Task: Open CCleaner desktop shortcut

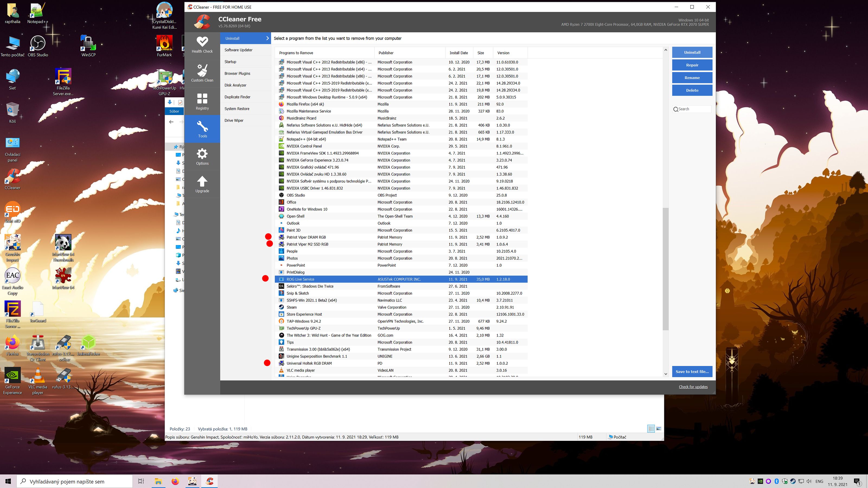Action: 12,179
